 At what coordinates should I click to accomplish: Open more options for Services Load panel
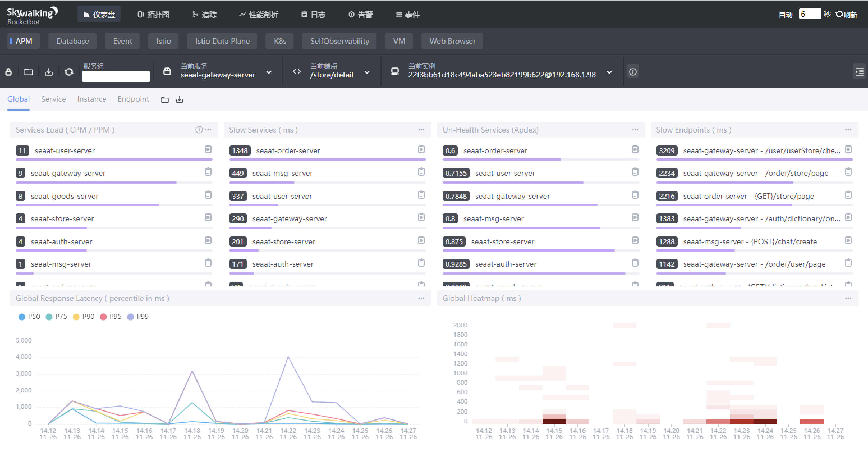pyautogui.click(x=208, y=130)
